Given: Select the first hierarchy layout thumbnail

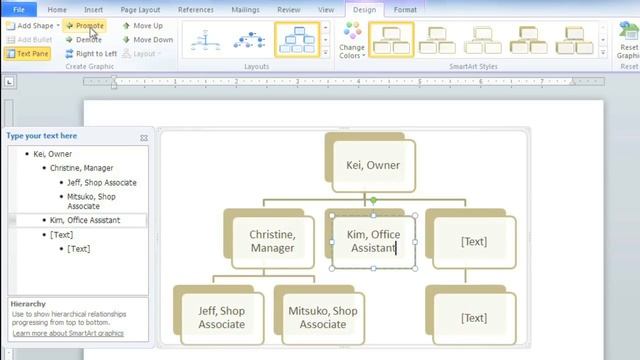Looking at the screenshot, I should [x=205, y=40].
